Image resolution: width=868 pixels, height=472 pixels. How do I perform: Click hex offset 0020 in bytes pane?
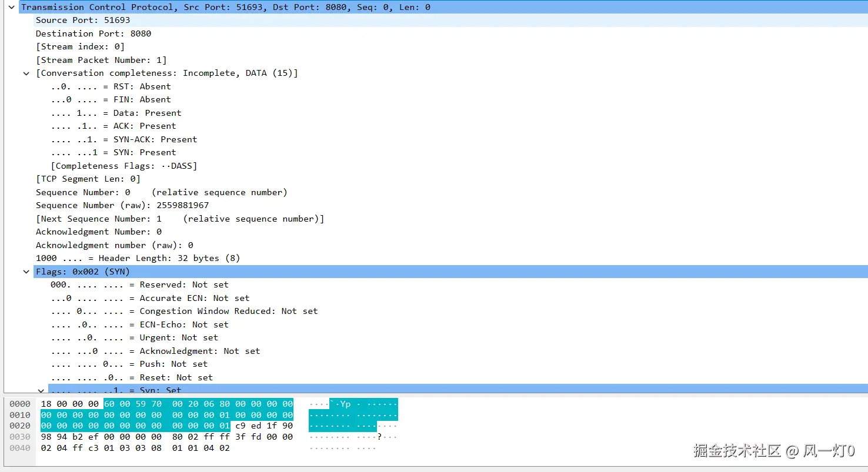(20, 426)
